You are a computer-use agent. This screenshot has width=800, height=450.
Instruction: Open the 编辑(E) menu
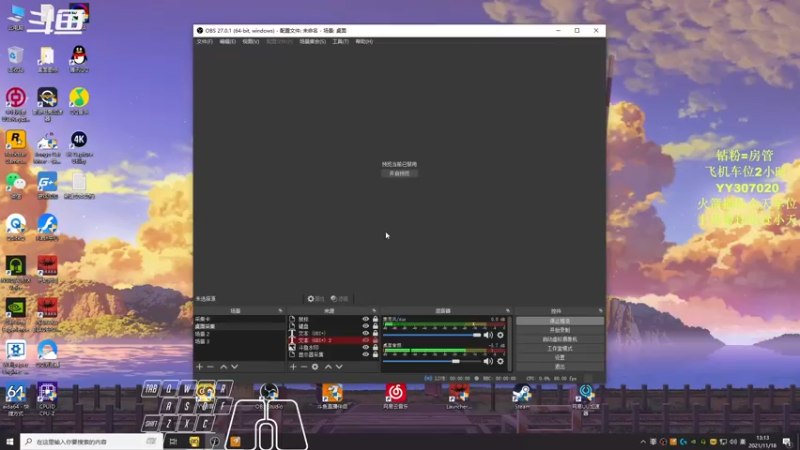[228, 41]
